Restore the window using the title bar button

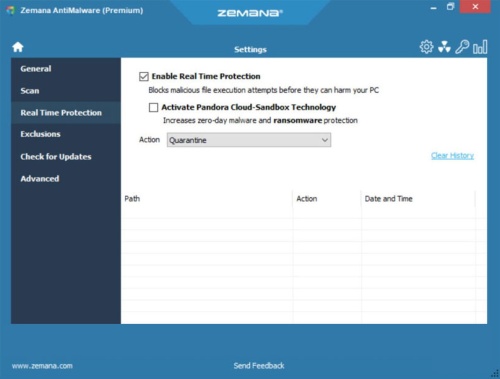point(450,7)
